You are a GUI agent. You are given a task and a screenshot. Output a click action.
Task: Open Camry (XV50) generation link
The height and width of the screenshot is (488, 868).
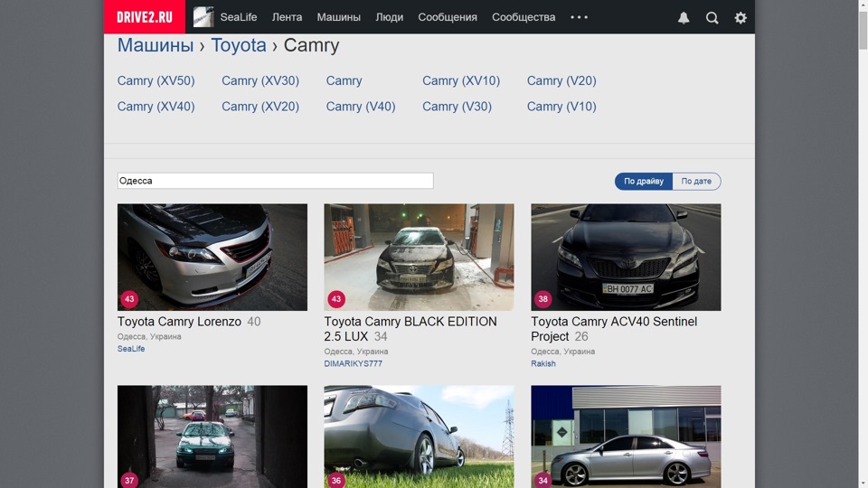pyautogui.click(x=156, y=80)
